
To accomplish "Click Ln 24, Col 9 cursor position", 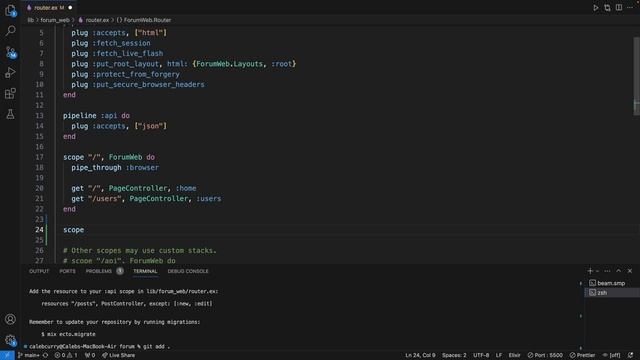I will [420, 355].
